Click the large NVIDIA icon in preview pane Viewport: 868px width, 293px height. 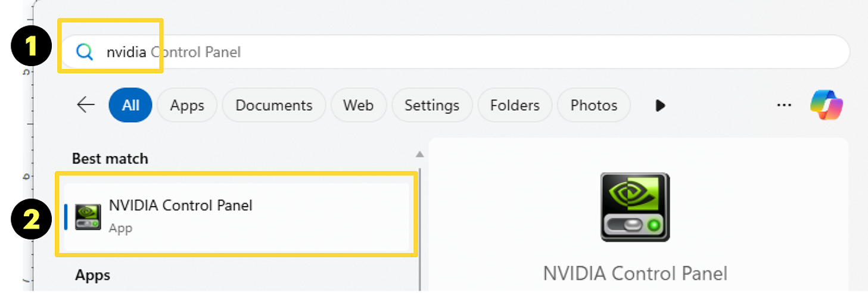point(634,207)
